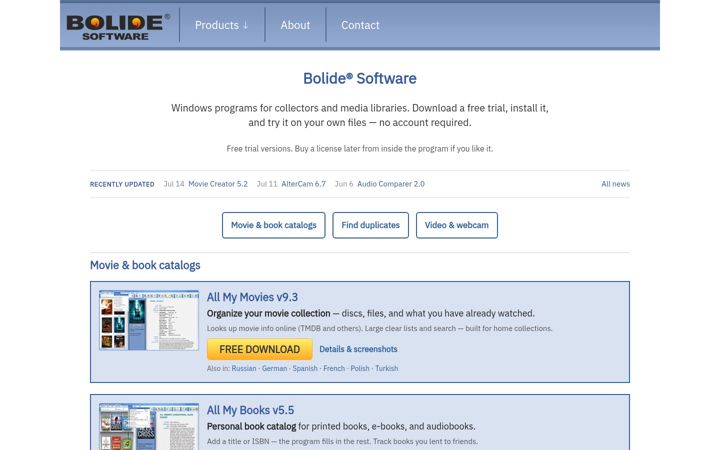
Task: Click the Jun 6 date text
Action: (344, 184)
